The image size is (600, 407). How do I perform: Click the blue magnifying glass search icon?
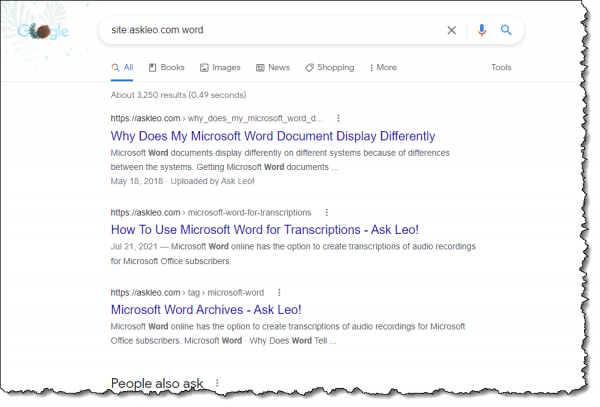pos(506,30)
